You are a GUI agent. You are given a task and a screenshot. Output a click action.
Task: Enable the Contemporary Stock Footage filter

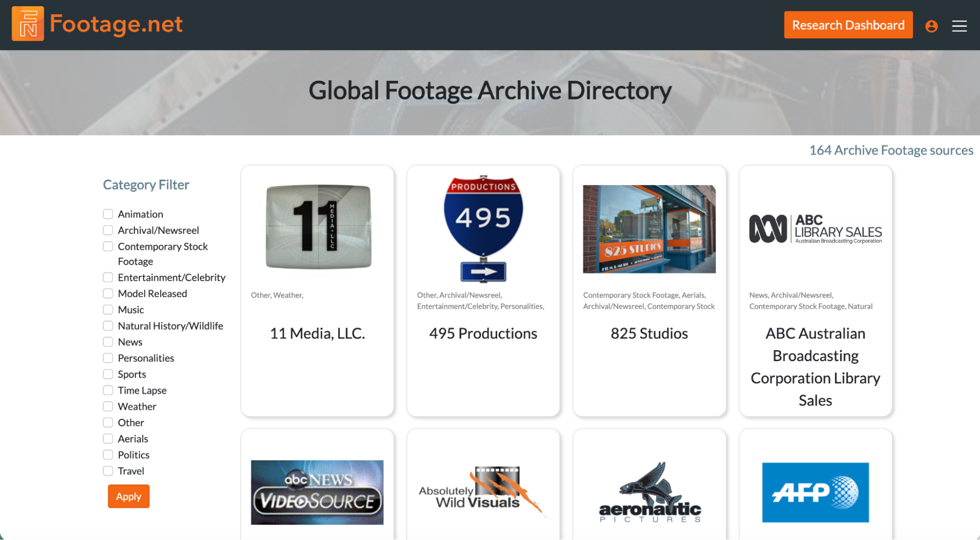pos(108,246)
